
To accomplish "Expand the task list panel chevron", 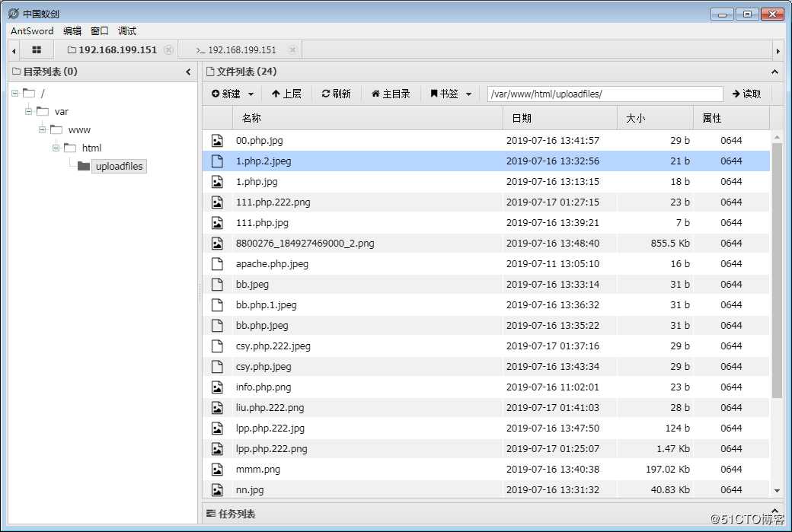I will [x=774, y=511].
